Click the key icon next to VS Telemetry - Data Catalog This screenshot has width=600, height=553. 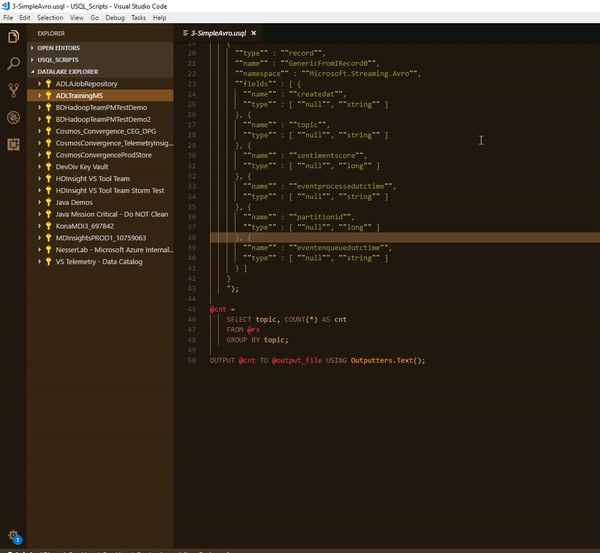pos(48,262)
